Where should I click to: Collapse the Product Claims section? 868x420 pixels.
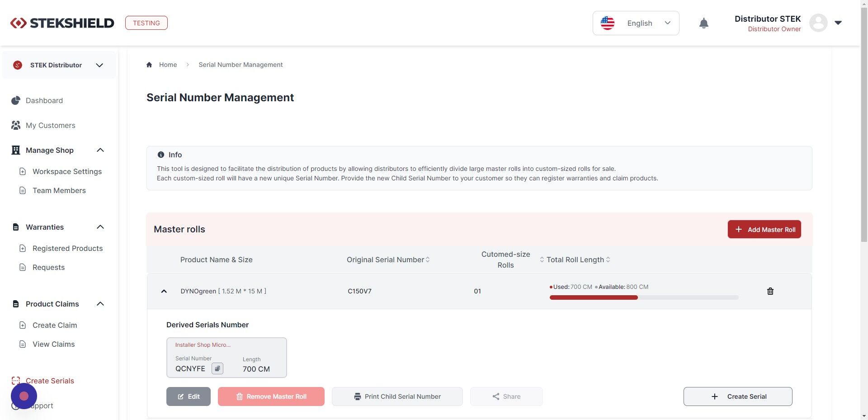coord(100,304)
